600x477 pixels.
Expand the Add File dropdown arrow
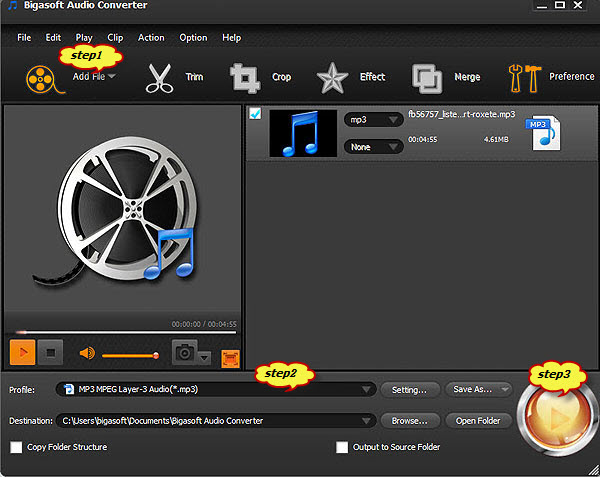tap(111, 77)
